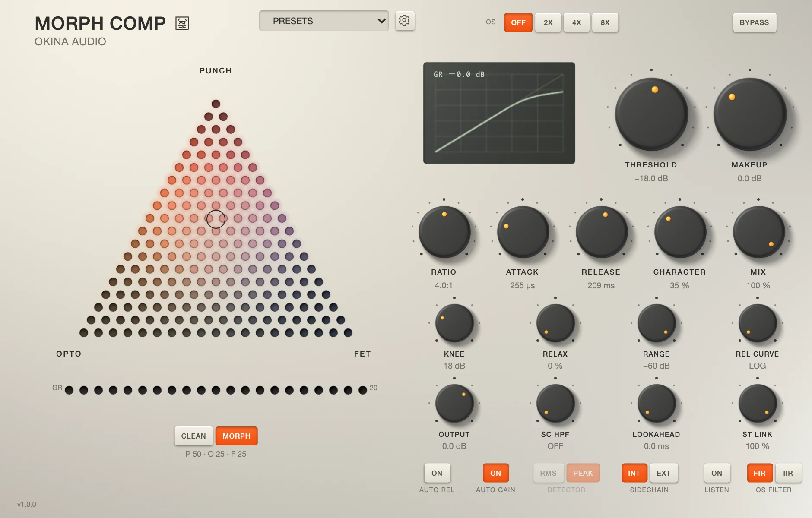The width and height of the screenshot is (812, 518).
Task: Click the Attack knob
Action: coord(523,232)
